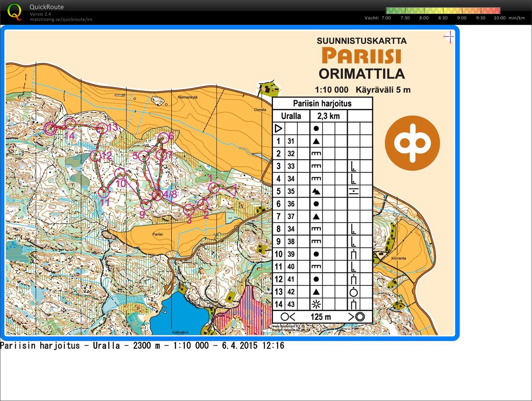Click the orange OP logo on the map
The image size is (532, 401).
click(412, 143)
